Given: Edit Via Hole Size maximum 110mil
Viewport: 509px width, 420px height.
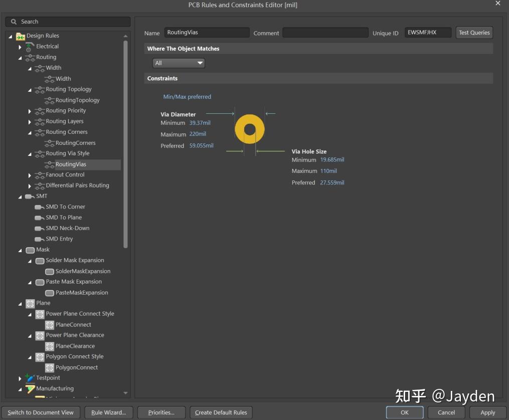Looking at the screenshot, I should point(328,171).
